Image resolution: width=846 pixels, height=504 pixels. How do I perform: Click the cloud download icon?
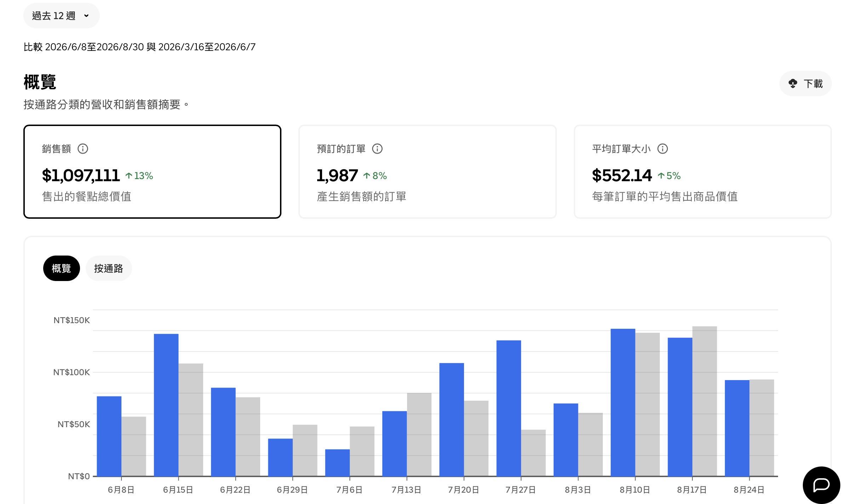coord(793,84)
